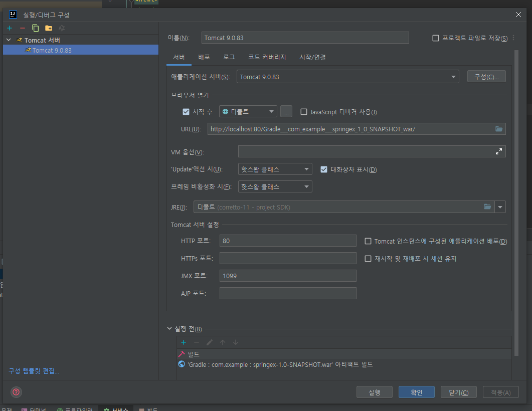Edit before-launch task with pencil icon
The width and height of the screenshot is (532, 411).
tap(209, 342)
